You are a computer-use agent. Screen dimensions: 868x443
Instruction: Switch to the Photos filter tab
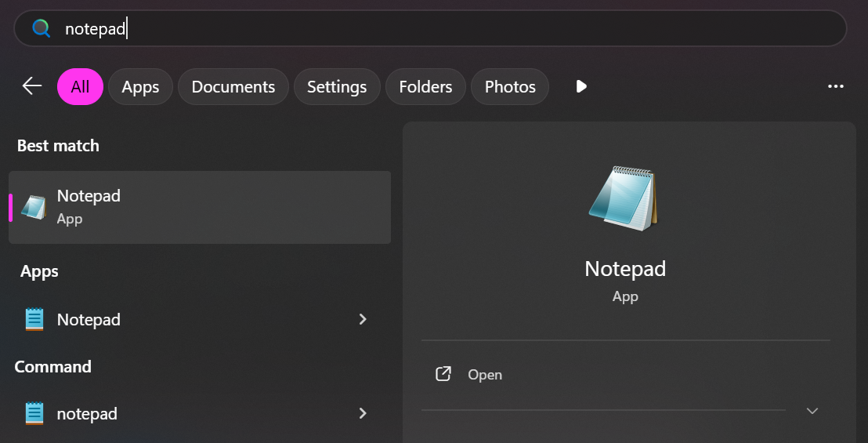[510, 86]
